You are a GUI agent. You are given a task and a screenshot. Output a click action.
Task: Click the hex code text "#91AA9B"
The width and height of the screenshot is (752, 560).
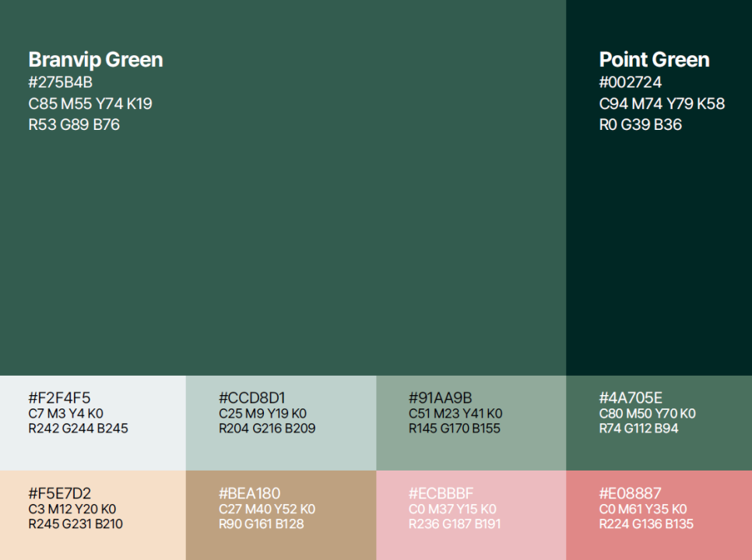441,397
